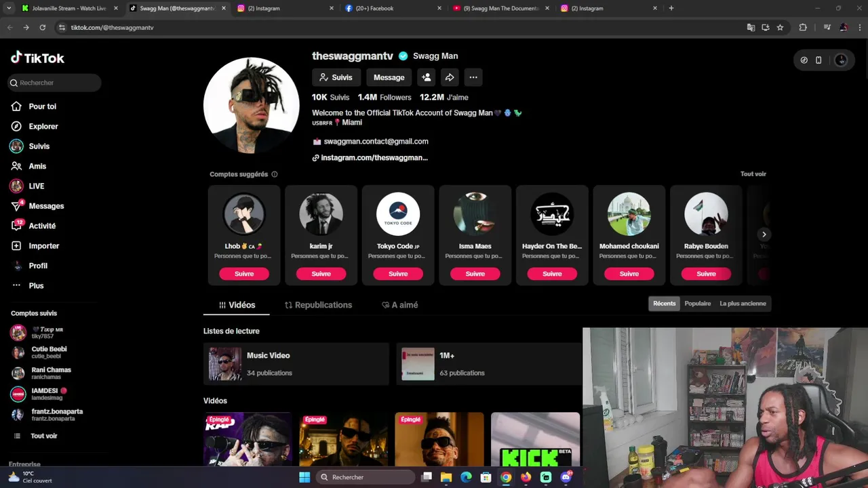Screen dimensions: 868x488
Task: Open the tab search dropdown arrow
Action: click(x=9, y=8)
